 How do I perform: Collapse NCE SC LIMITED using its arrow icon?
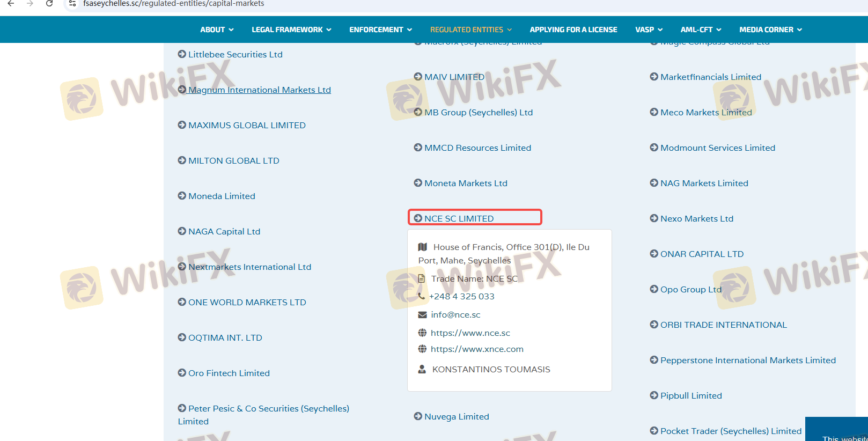418,218
